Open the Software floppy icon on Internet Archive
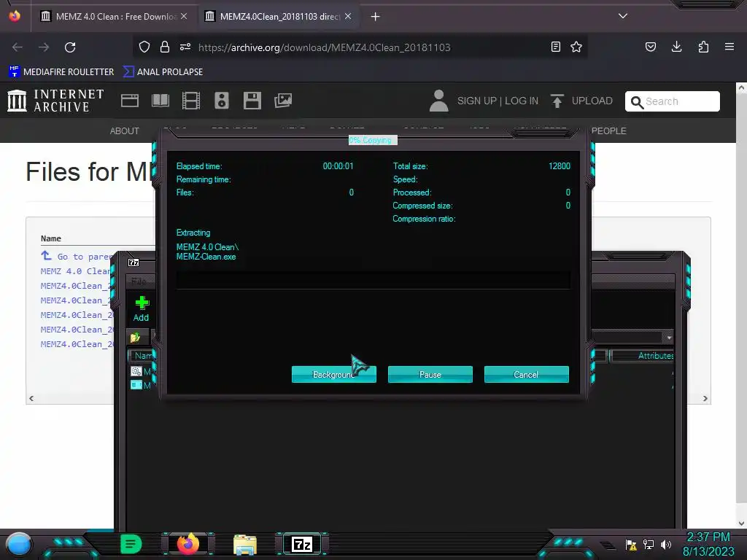 252,101
